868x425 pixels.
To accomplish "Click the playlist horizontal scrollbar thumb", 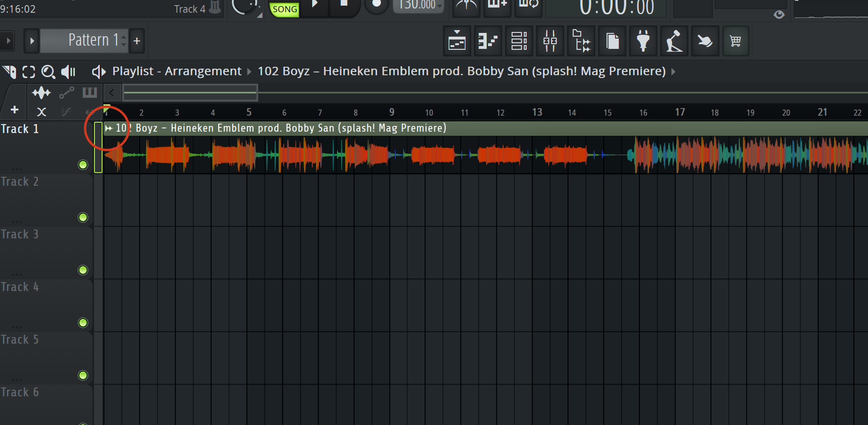I will 190,93.
